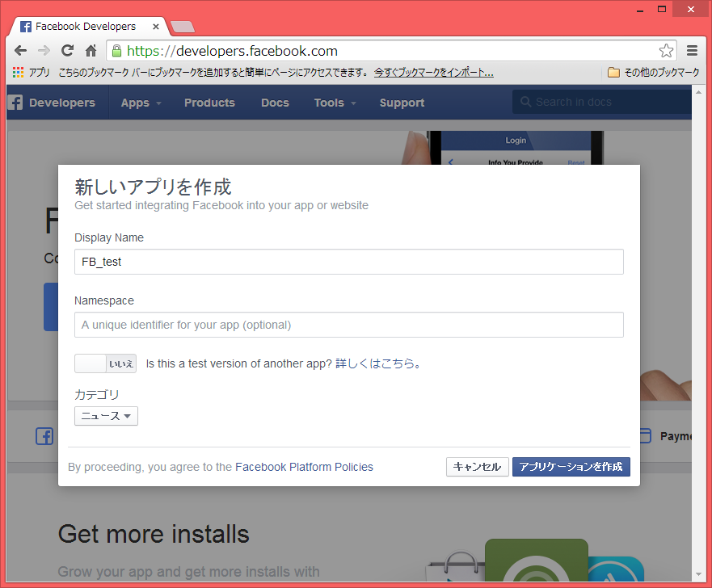Click the green padlock security icon
Viewport: 712px width, 588px height.
click(x=116, y=50)
